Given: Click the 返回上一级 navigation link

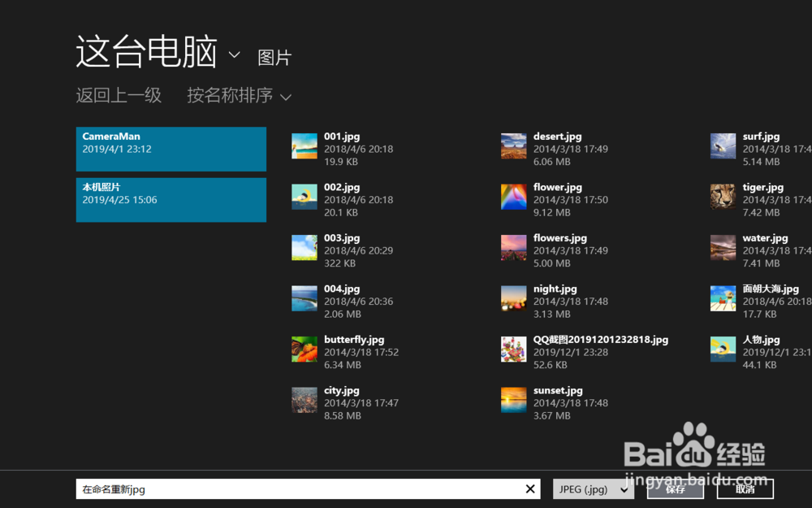Looking at the screenshot, I should 119,96.
